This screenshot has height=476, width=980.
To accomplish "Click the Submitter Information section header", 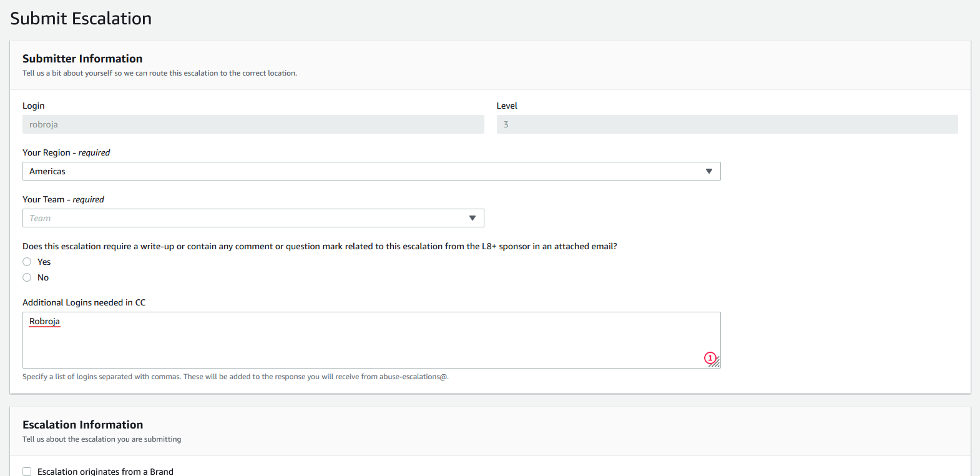I will click(82, 59).
